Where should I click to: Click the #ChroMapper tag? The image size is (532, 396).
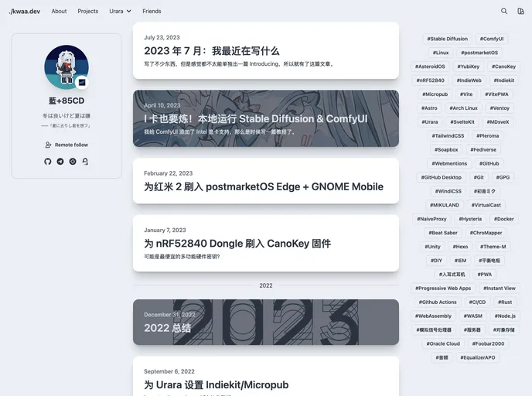[x=486, y=233]
